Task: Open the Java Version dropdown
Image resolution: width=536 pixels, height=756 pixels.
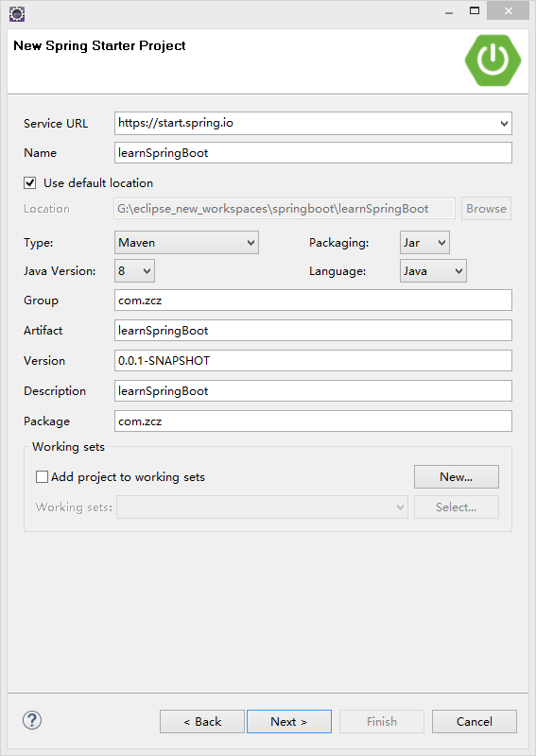Action: pos(134,271)
